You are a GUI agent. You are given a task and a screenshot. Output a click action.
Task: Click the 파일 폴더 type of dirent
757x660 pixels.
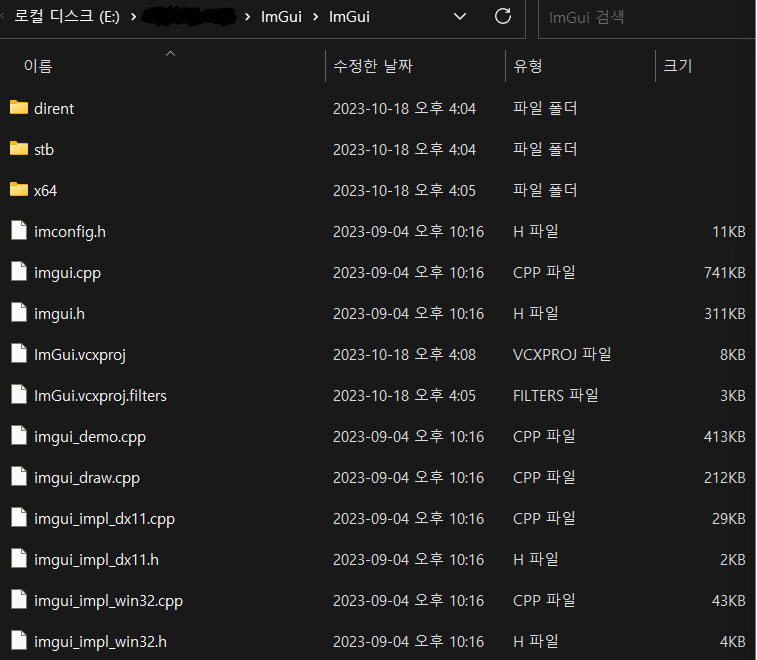pos(545,108)
